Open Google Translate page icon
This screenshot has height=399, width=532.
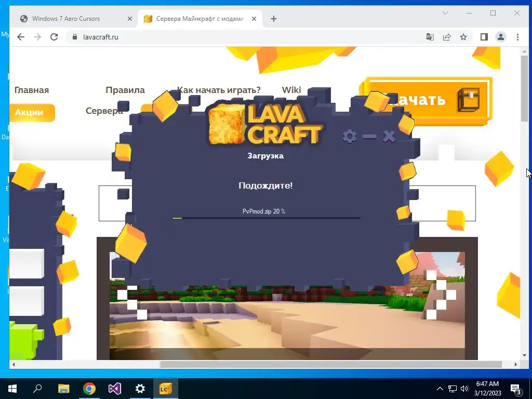(430, 37)
